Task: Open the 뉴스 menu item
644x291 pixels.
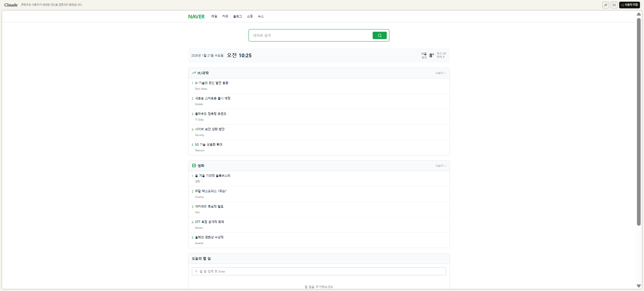Action: pos(261,16)
